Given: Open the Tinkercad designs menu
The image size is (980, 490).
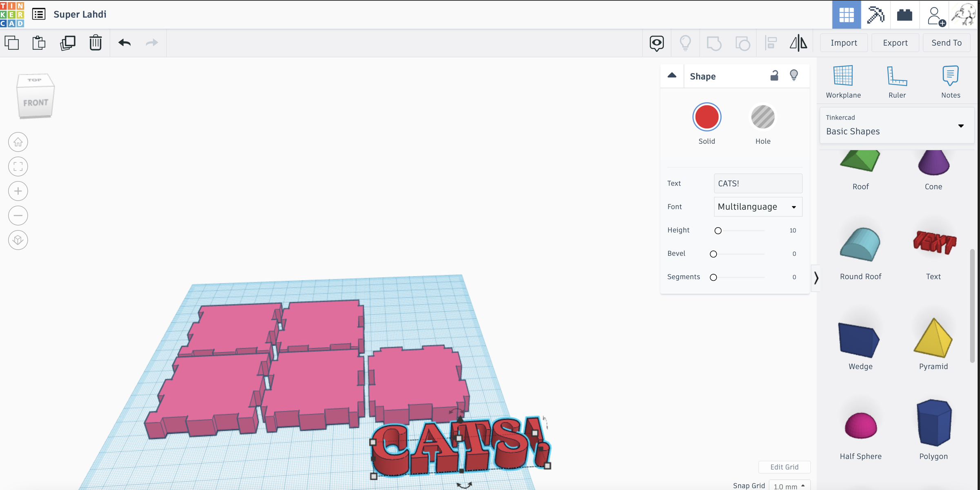Looking at the screenshot, I should coord(38,13).
